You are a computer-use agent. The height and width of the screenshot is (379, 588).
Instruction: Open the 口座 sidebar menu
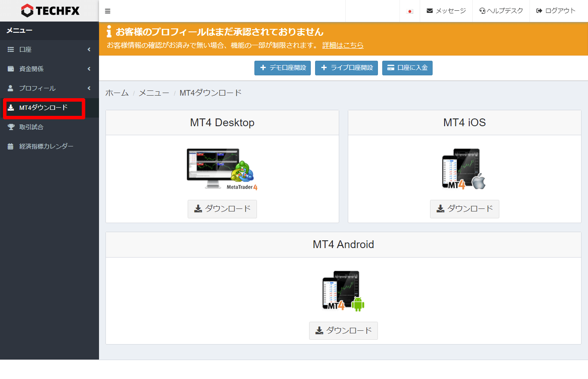point(50,50)
